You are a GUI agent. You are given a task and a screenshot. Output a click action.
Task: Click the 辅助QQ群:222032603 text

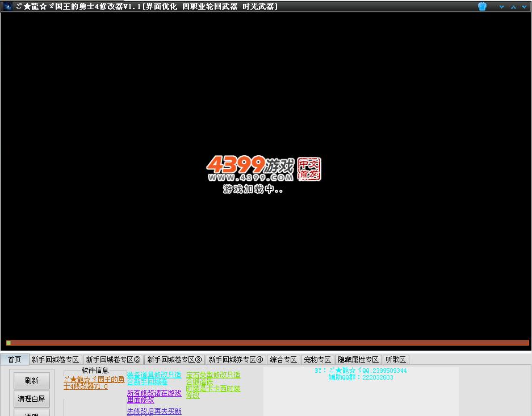tap(361, 377)
